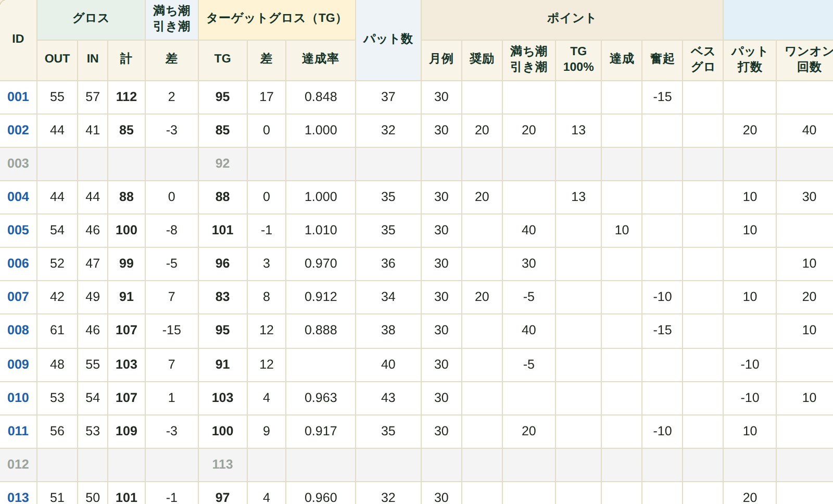
Task: Open player ID 005 link
Action: [x=18, y=230]
